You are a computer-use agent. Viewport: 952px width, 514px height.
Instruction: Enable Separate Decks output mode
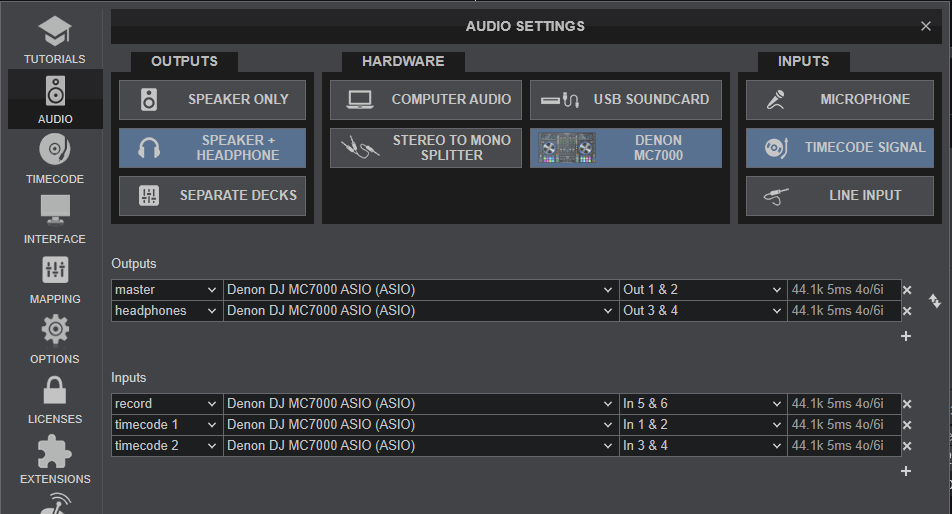212,196
